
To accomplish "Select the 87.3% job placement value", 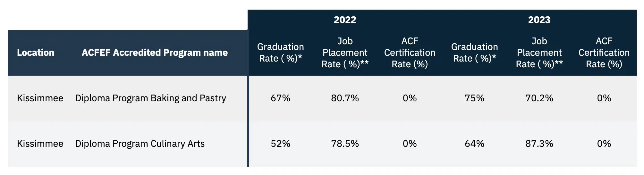I will click(539, 144).
